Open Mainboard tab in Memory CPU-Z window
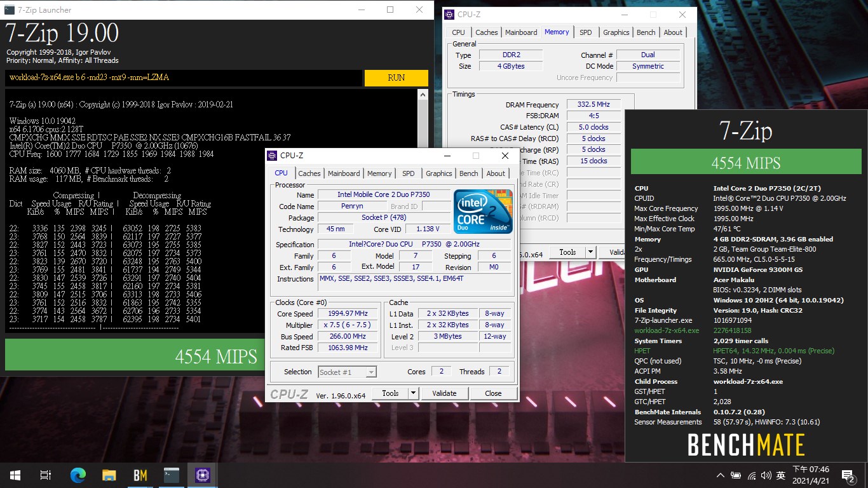The image size is (868, 488). [521, 32]
